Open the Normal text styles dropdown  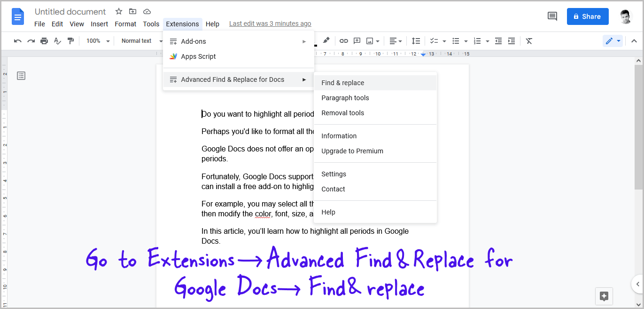[x=139, y=41]
